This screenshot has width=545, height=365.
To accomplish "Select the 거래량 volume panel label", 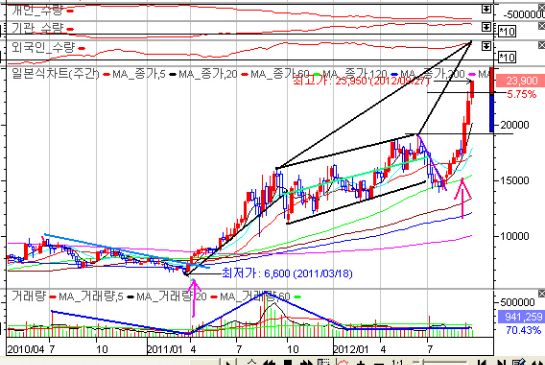I will coord(29,296).
